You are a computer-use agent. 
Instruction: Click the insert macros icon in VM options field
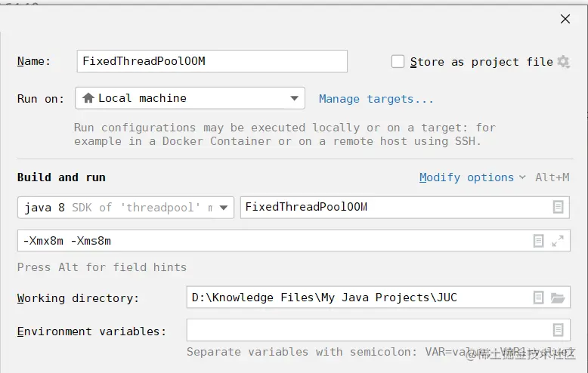538,241
